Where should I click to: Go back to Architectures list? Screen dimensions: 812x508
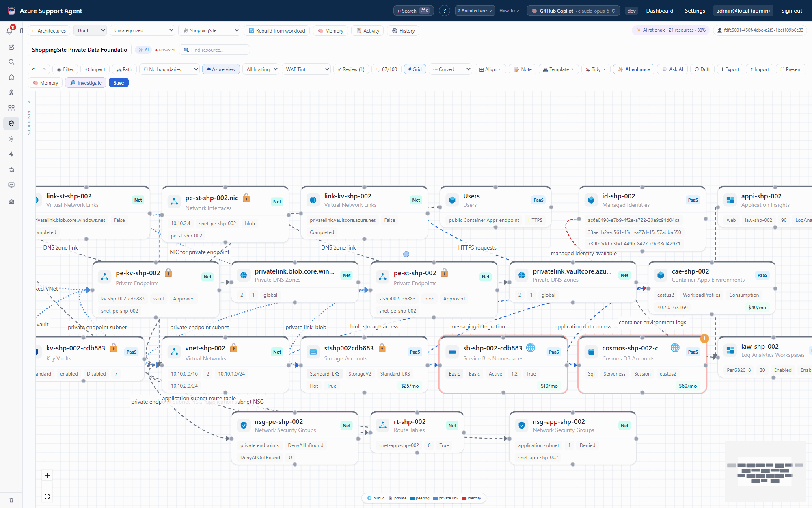click(x=49, y=30)
